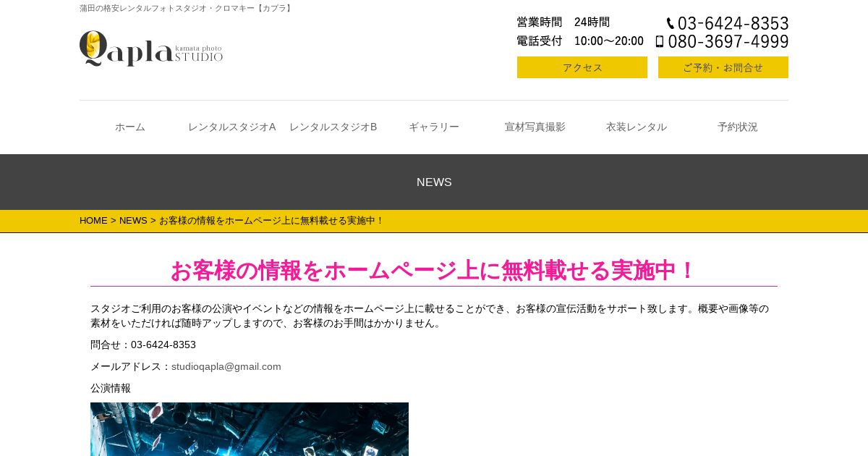This screenshot has width=868, height=456.
Task: Open the 予約状況 menu item
Action: (738, 127)
